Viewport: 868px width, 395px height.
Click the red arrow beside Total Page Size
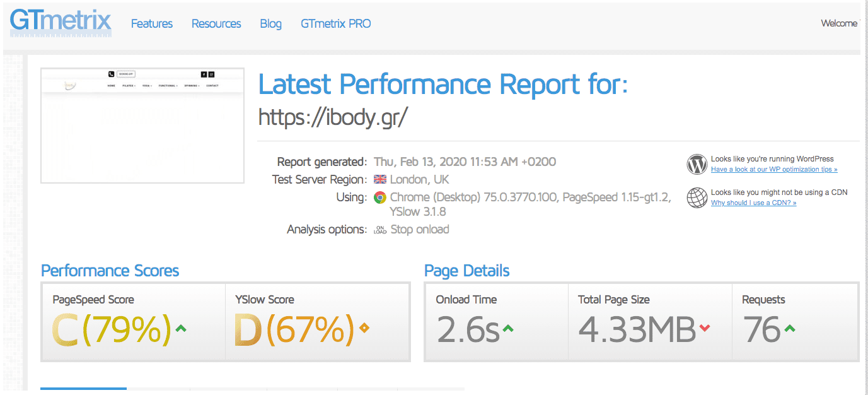click(705, 328)
